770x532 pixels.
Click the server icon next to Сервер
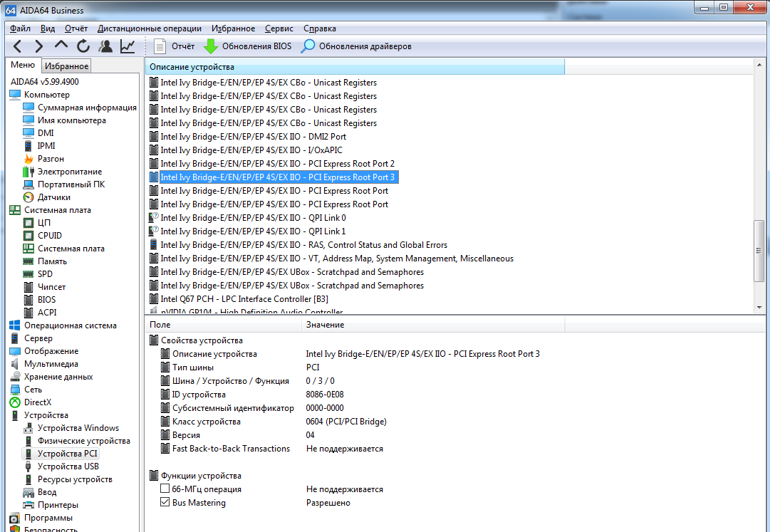pyautogui.click(x=15, y=338)
